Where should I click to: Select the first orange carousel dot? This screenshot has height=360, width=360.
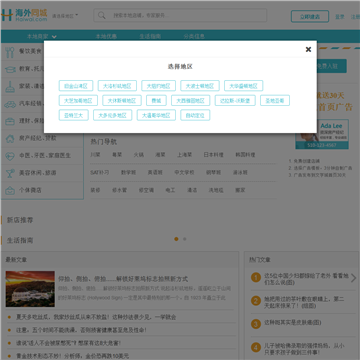[176, 239]
